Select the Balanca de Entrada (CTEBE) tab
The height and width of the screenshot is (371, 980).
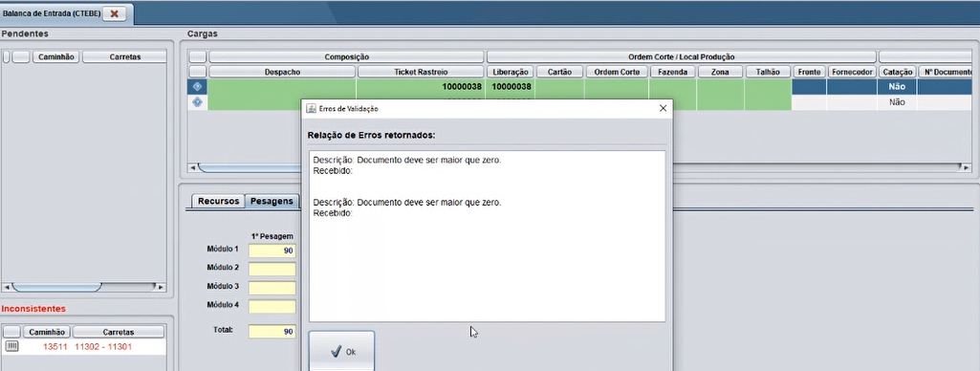(x=52, y=13)
